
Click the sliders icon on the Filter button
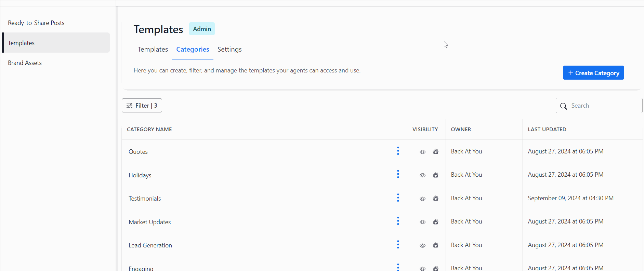(130, 106)
